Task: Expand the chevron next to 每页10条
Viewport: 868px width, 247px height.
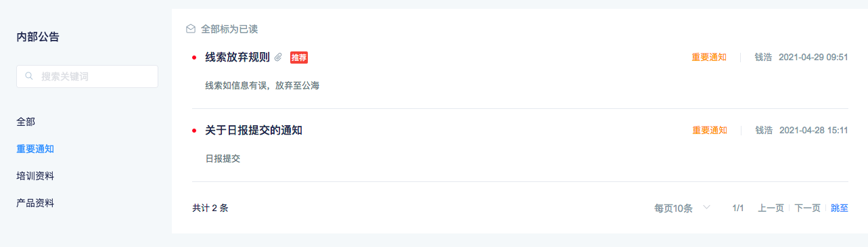Action: click(x=706, y=207)
